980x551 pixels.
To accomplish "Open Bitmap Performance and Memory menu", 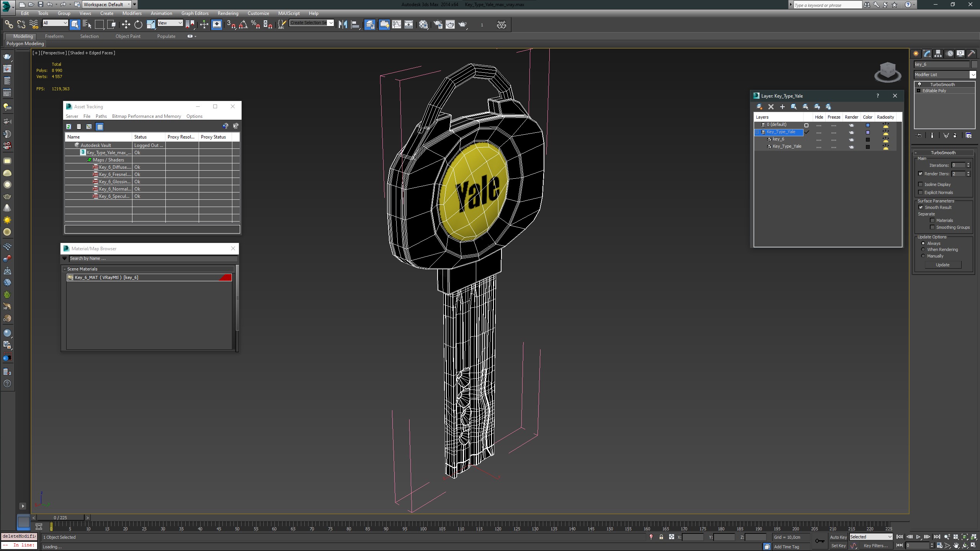I will point(146,116).
